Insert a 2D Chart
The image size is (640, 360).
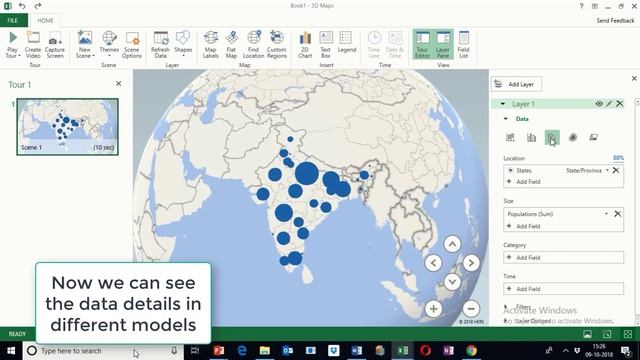[305, 44]
